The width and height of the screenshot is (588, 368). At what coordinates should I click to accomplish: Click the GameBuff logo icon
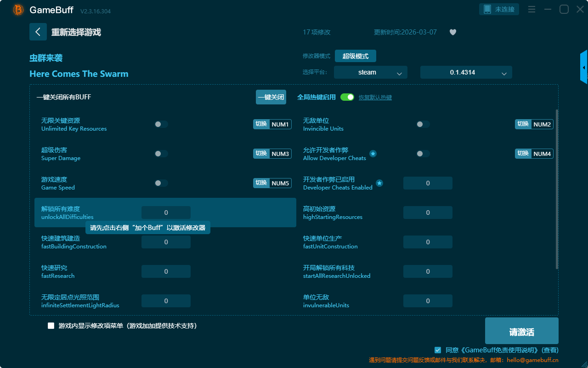click(18, 10)
